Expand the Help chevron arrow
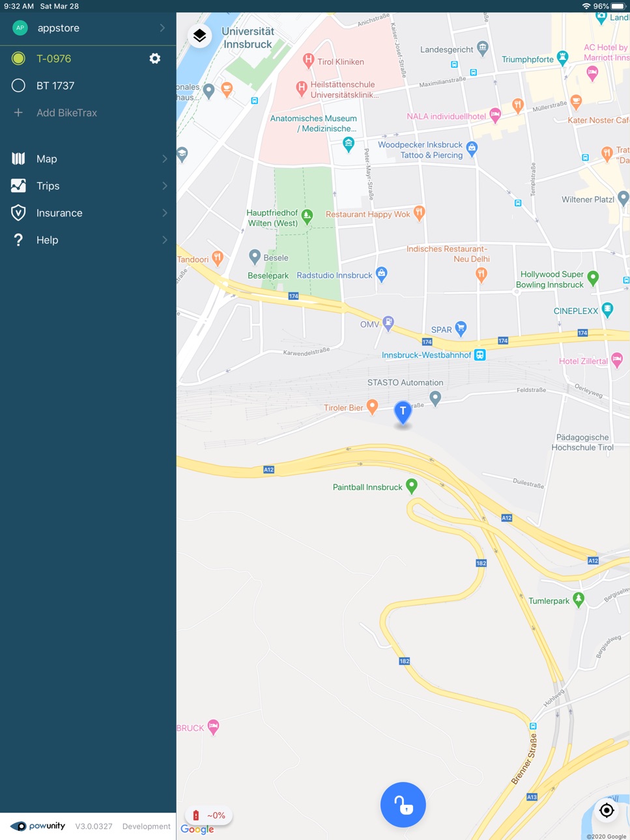Viewport: 630px width, 840px height. [x=164, y=240]
